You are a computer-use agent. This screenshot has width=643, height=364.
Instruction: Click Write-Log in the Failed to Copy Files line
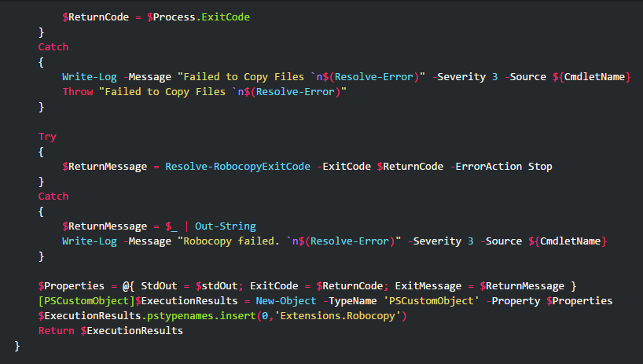click(x=90, y=77)
